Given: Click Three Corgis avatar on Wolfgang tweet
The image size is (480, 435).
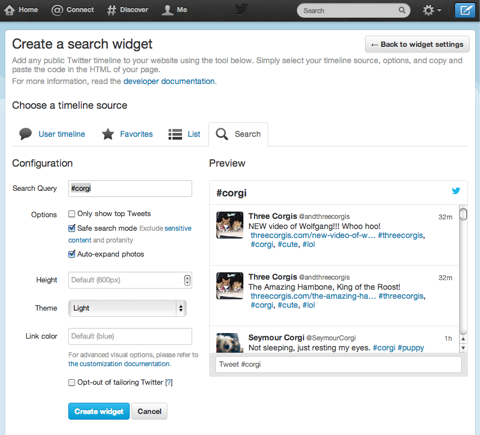Looking at the screenshot, I should [x=229, y=225].
